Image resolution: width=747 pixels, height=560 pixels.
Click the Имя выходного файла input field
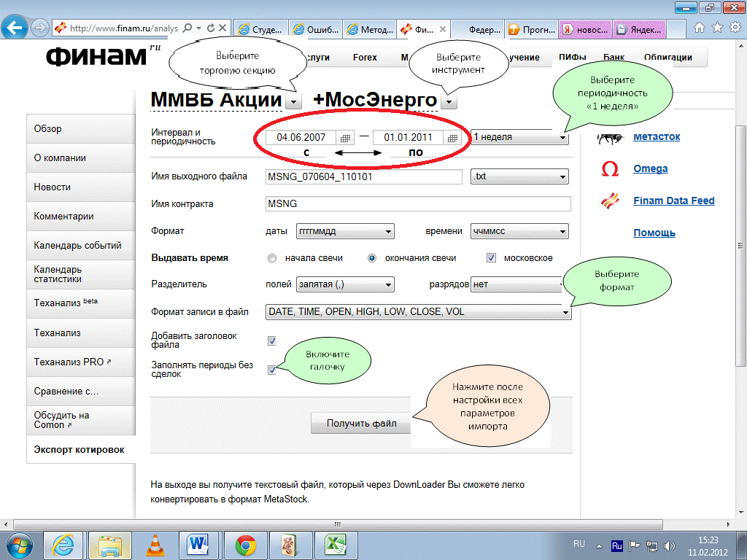pyautogui.click(x=364, y=176)
